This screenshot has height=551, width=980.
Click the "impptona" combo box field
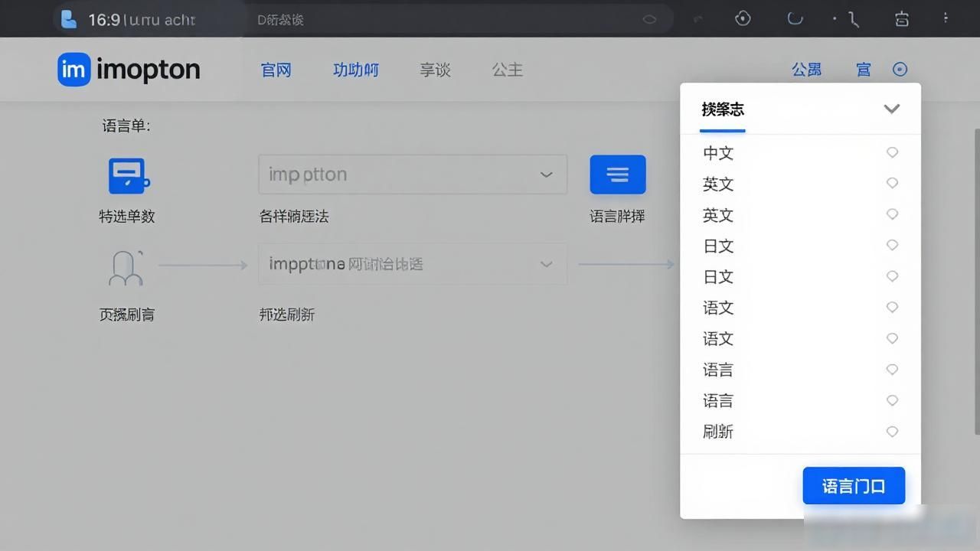point(413,264)
